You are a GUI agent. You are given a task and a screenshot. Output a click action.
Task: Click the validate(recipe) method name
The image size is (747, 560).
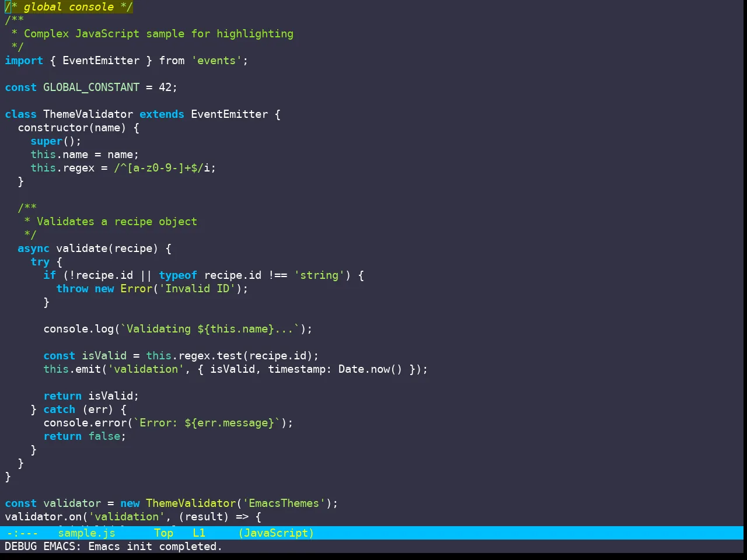click(x=107, y=249)
